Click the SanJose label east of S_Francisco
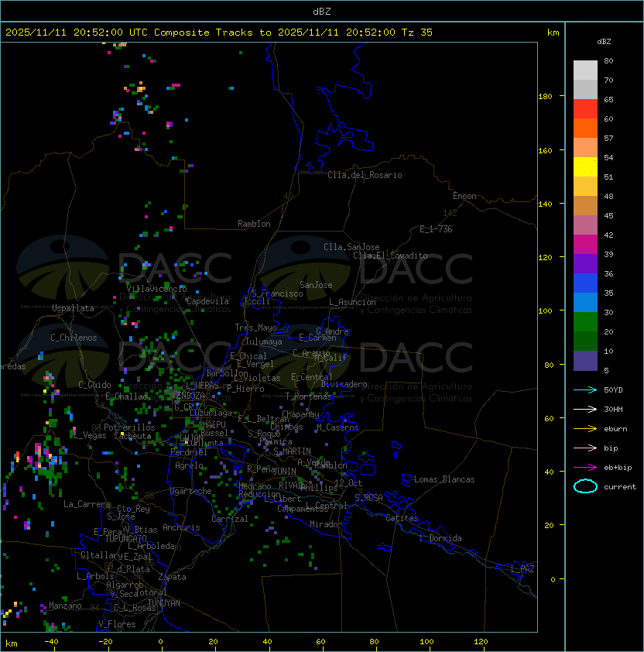644x652 pixels. click(316, 285)
